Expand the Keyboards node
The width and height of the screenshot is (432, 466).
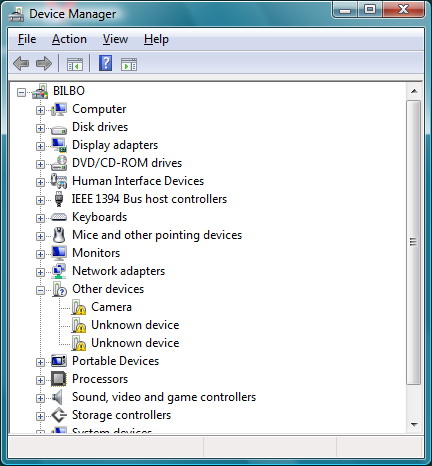40,218
